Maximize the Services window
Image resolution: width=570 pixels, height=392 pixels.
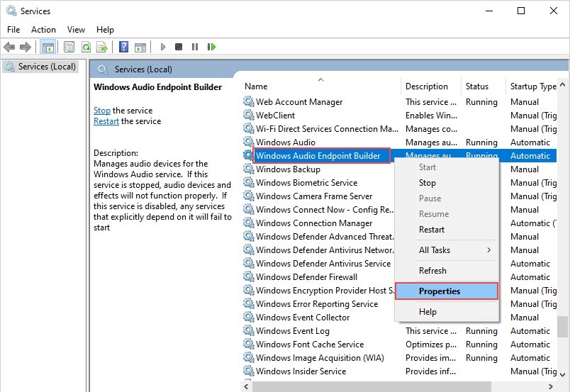click(x=521, y=11)
